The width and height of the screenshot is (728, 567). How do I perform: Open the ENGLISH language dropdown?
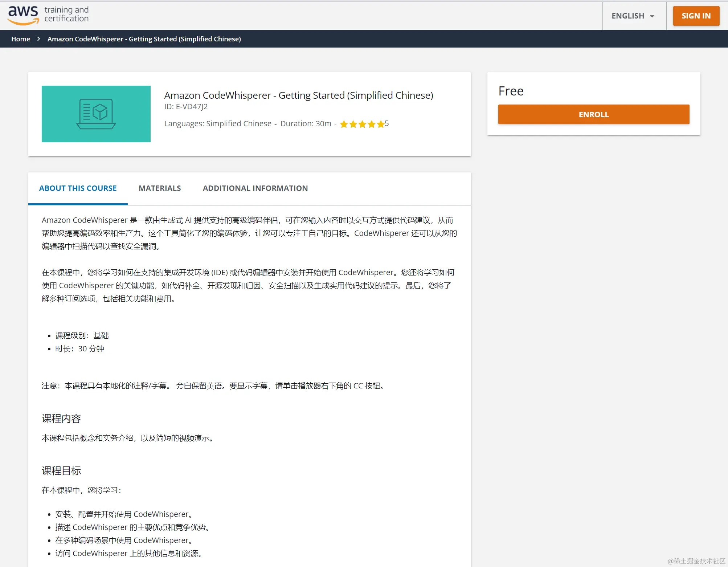(628, 16)
